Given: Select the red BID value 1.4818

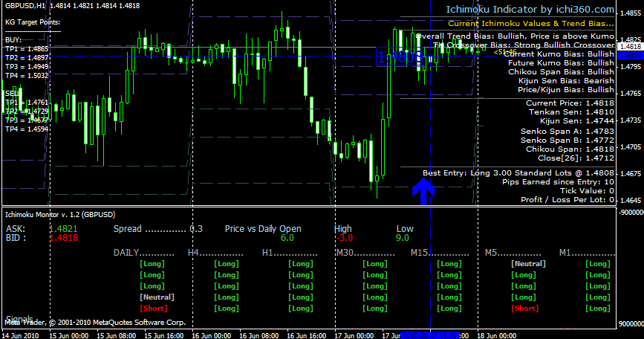Looking at the screenshot, I should click(x=64, y=238).
